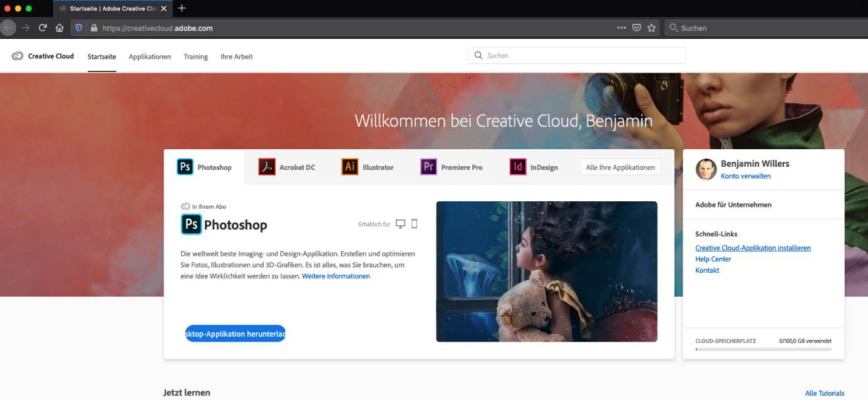Viewport: 868px width, 400px height.
Task: Open a new browser tab with plus
Action: pos(182,8)
